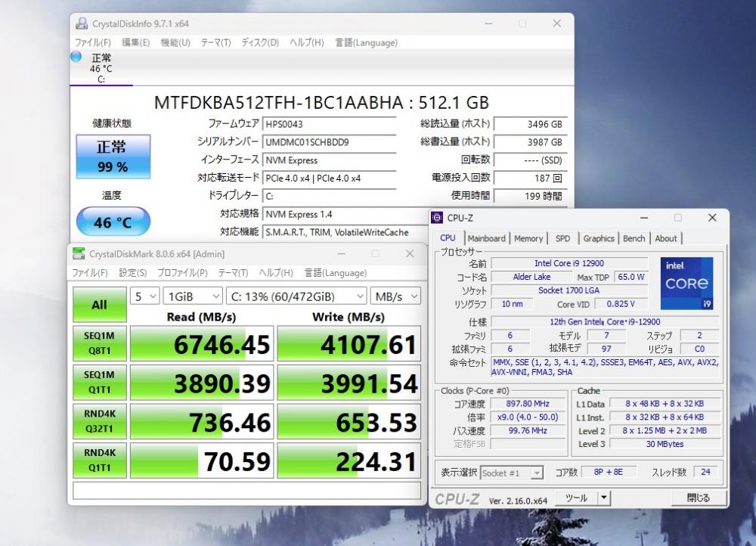Click the 正常 99 % health status button

[x=113, y=157]
